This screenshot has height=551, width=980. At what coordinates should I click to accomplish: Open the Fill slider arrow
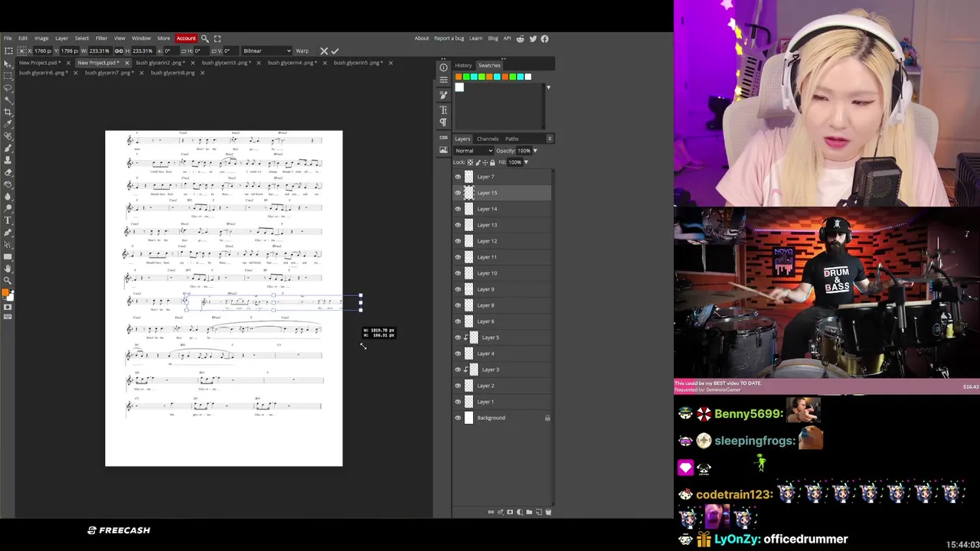click(x=526, y=162)
